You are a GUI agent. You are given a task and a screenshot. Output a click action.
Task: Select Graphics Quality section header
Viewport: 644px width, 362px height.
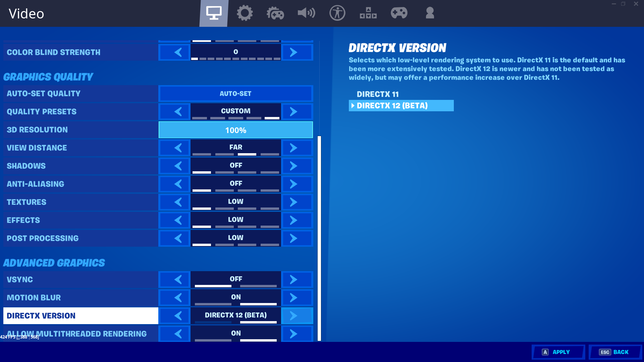tap(48, 77)
